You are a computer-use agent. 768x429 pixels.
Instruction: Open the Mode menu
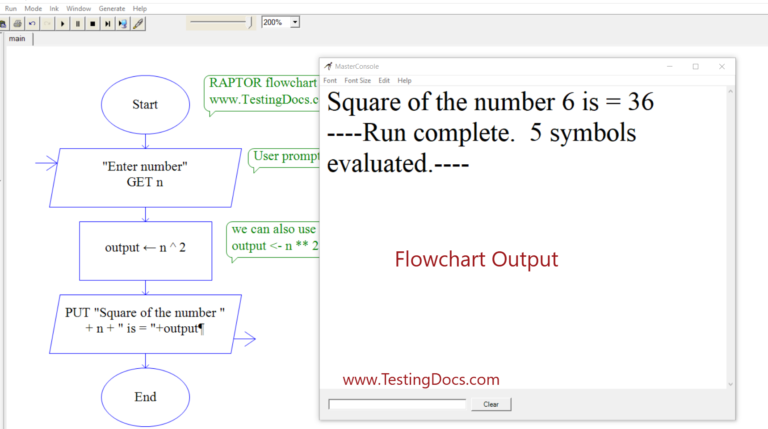pyautogui.click(x=33, y=8)
